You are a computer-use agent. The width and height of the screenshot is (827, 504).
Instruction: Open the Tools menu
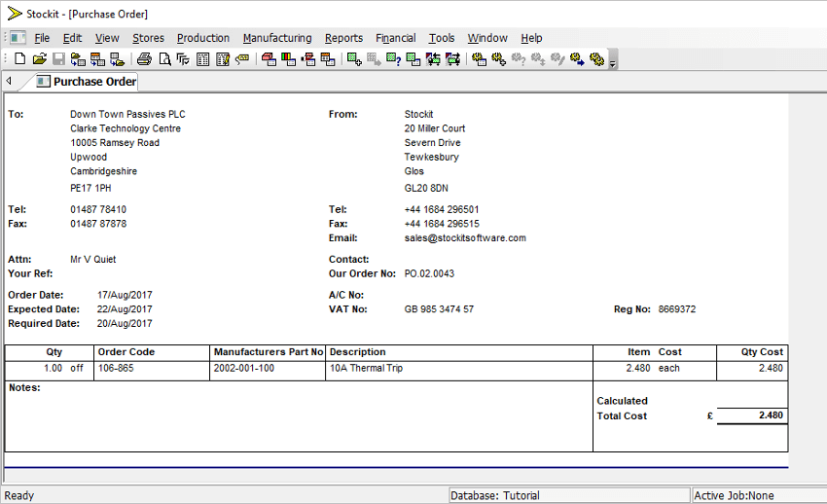click(x=442, y=38)
